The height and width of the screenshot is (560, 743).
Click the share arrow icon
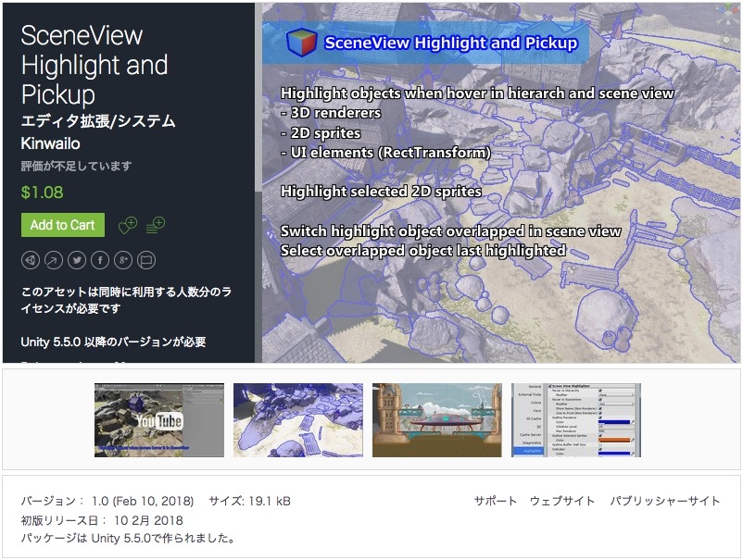point(54,260)
